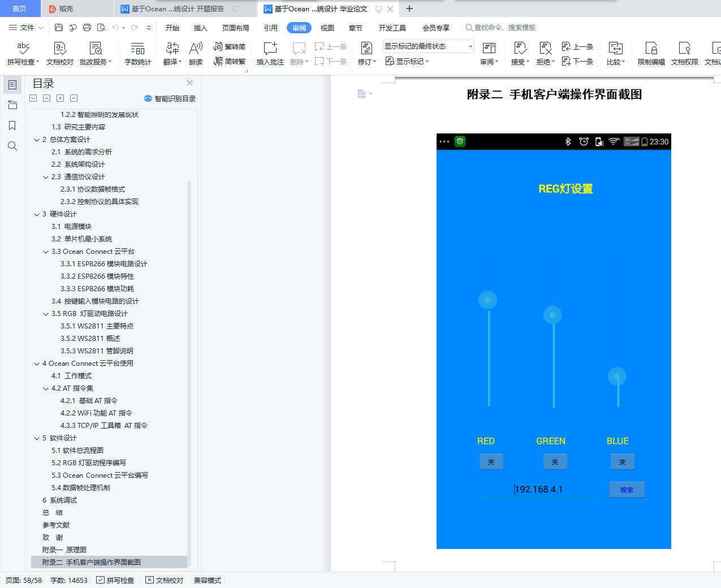Collapse the 3 硬件设计 section
721x588 pixels.
click(x=37, y=214)
